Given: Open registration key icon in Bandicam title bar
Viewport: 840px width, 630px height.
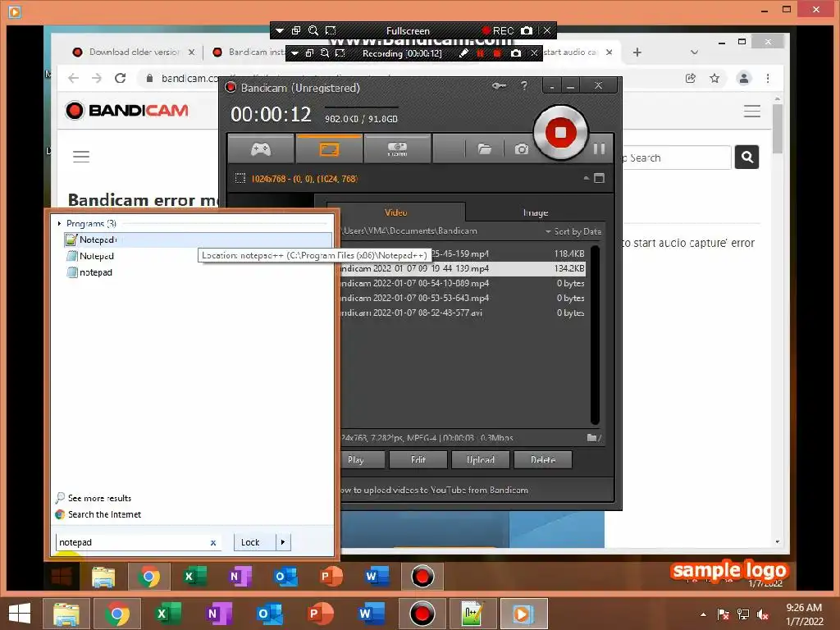Looking at the screenshot, I should 499,85.
